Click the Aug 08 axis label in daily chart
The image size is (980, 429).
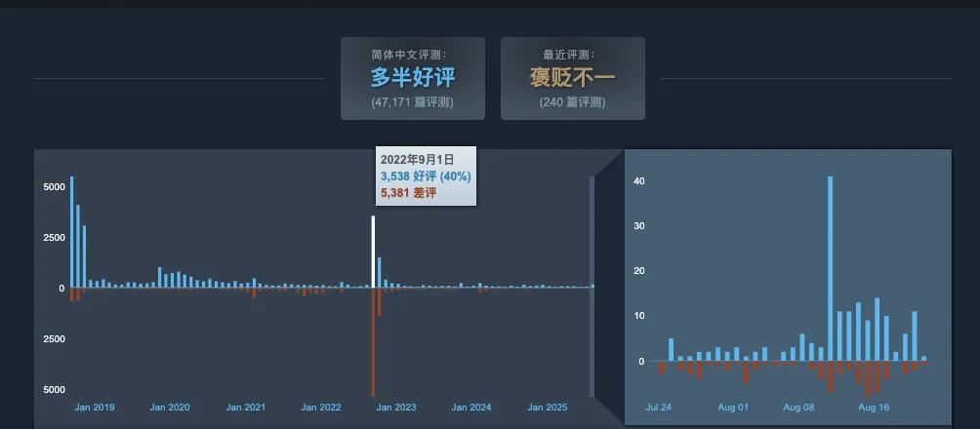point(798,408)
